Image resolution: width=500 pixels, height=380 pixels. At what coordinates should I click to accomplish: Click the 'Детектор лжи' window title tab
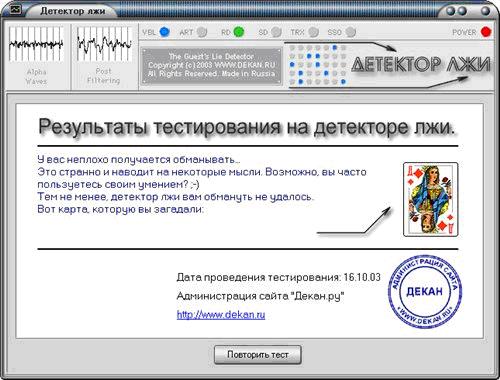tap(73, 11)
